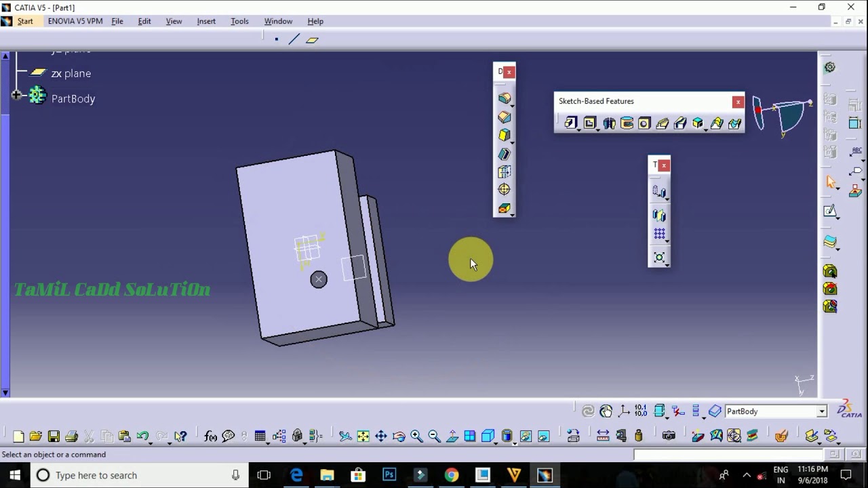Select zx plane in the tree
The width and height of the screenshot is (868, 488).
pos(71,73)
